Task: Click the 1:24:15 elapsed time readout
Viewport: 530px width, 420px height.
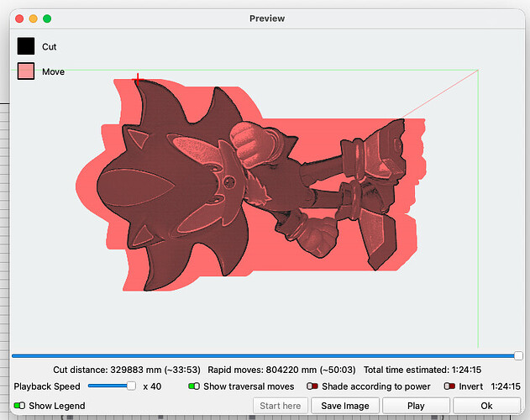Action: (506, 386)
